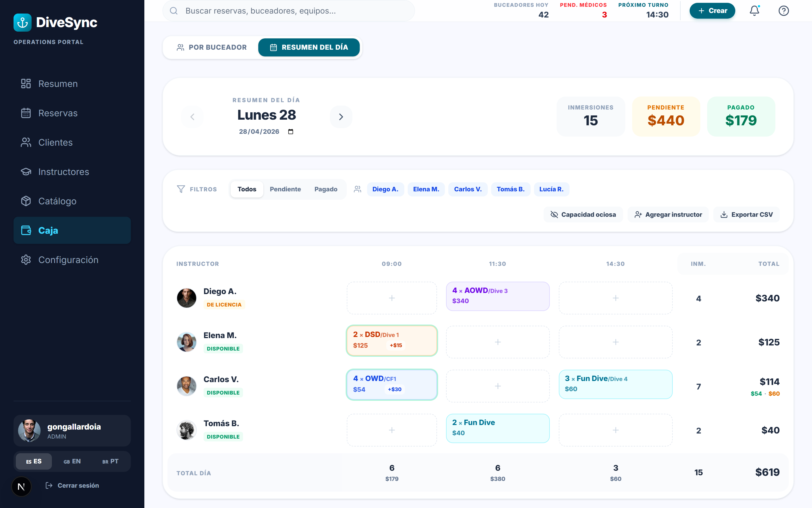The height and width of the screenshot is (508, 812).
Task: Click the 28/04/2026 date field
Action: (x=266, y=131)
